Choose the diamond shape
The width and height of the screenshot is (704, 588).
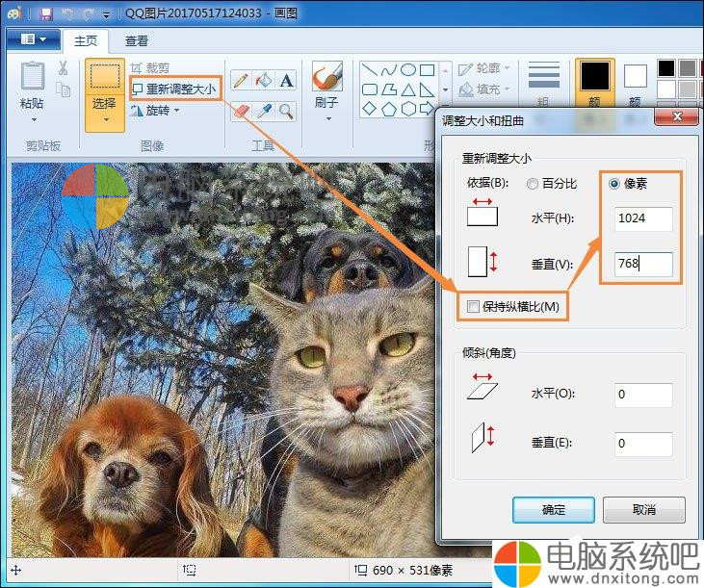[x=369, y=109]
